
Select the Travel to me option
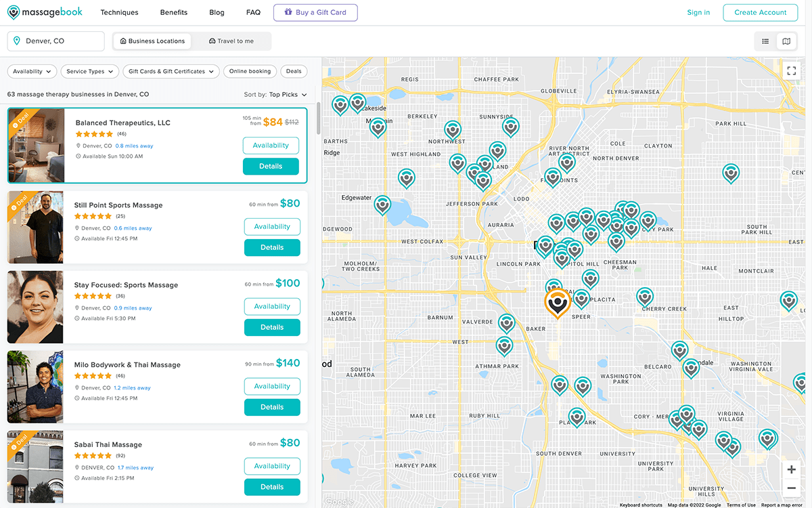231,41
